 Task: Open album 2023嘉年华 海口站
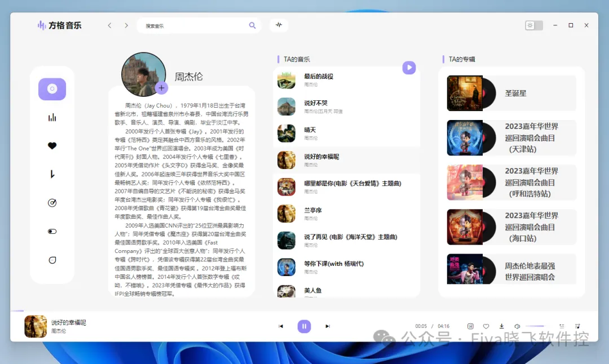click(x=511, y=227)
